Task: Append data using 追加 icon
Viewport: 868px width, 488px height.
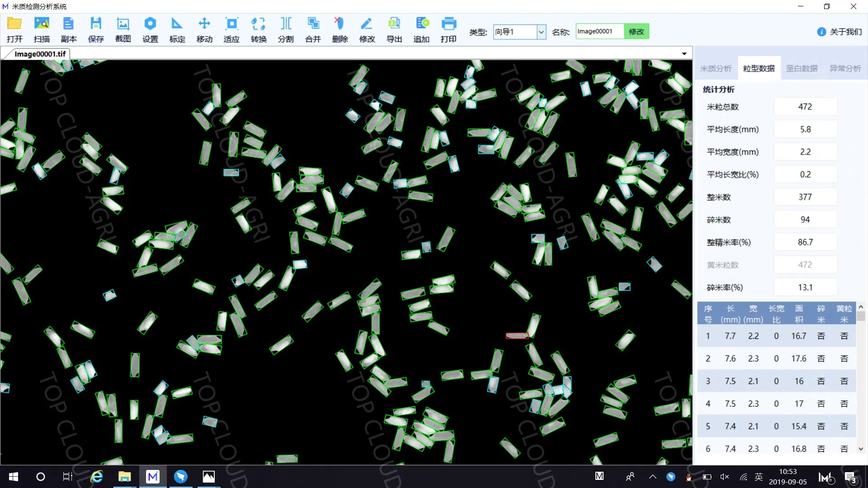Action: pyautogui.click(x=421, y=30)
